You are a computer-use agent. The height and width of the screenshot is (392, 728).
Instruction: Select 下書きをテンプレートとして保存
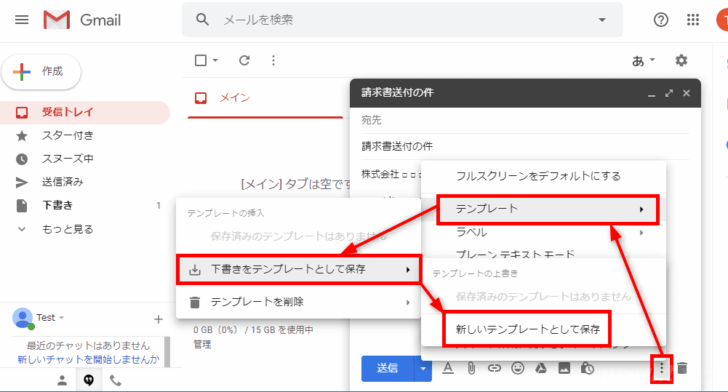click(x=299, y=269)
